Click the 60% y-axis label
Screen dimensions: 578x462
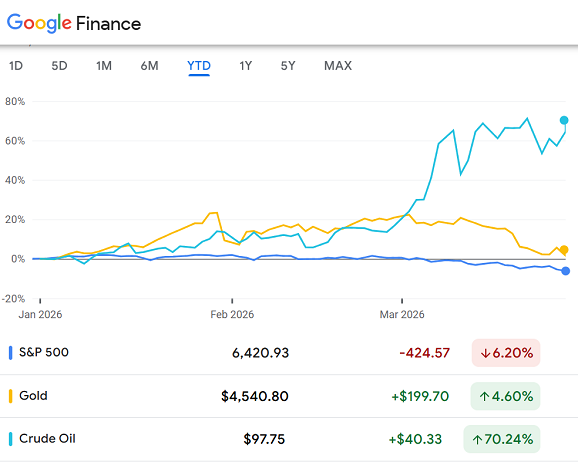[x=15, y=141]
